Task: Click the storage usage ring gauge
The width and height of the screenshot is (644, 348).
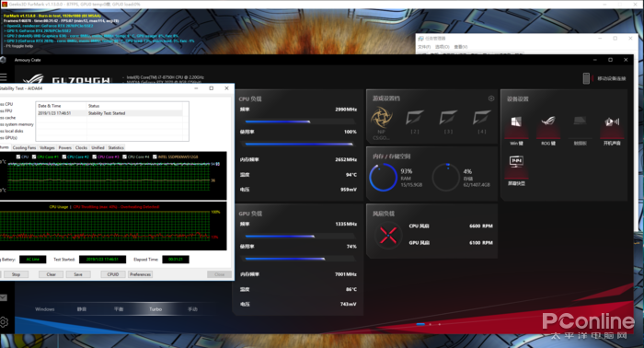Action: coord(446,178)
